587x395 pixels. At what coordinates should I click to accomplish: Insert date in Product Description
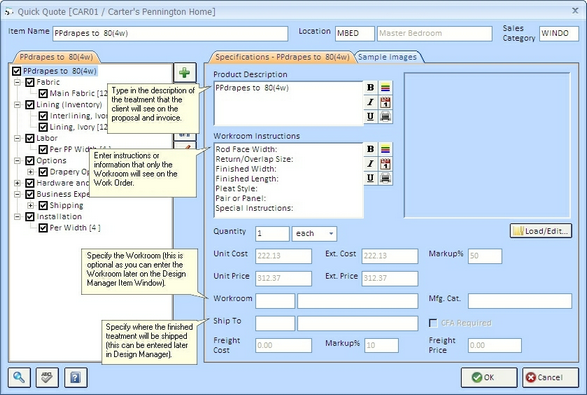pos(385,102)
